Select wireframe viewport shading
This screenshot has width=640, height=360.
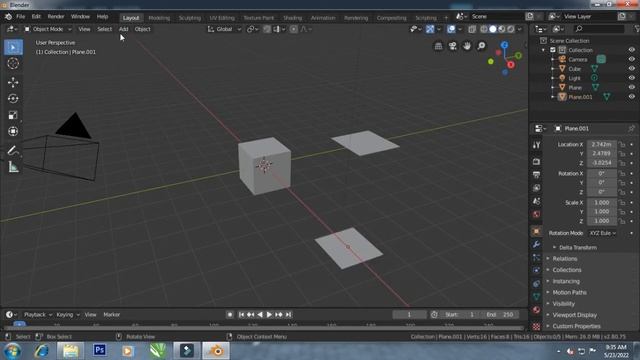[484, 29]
